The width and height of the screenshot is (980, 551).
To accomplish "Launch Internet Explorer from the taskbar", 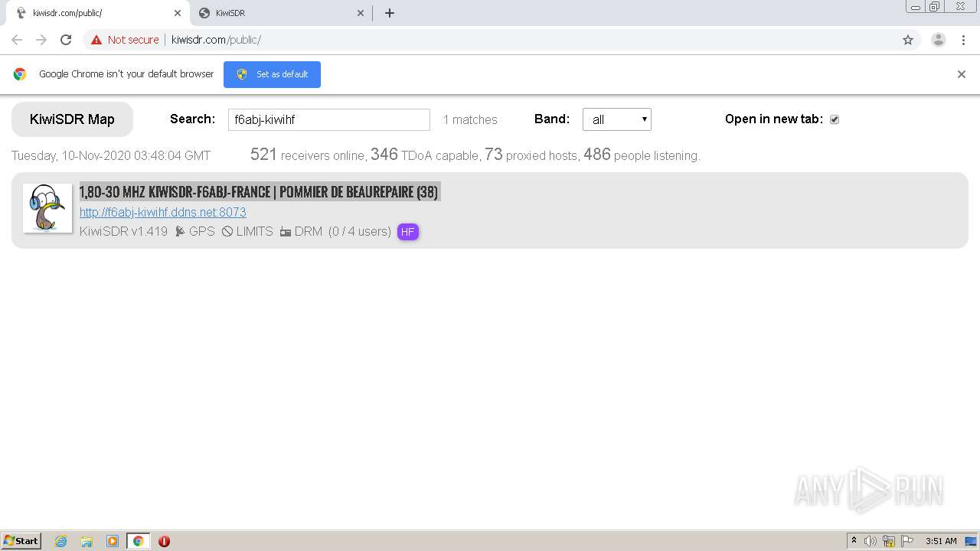I will click(x=60, y=541).
